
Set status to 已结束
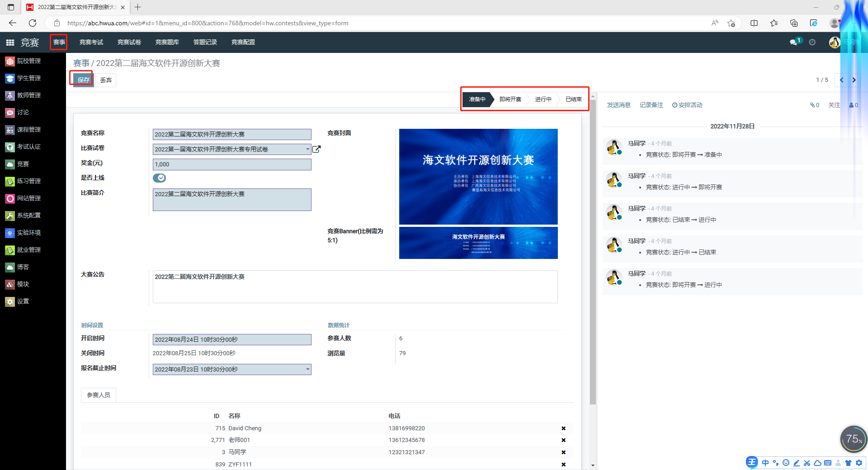click(573, 99)
